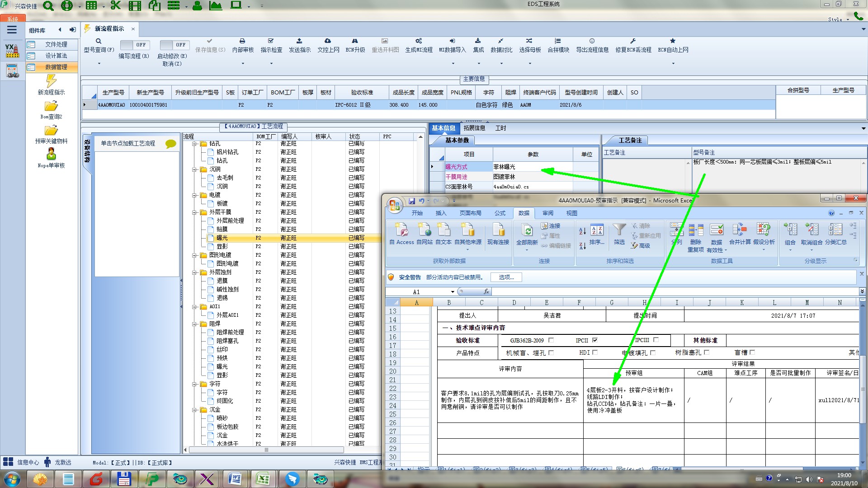The image size is (868, 488).
Task: Click Excel 全部刷新 refresh icon
Action: click(x=527, y=230)
